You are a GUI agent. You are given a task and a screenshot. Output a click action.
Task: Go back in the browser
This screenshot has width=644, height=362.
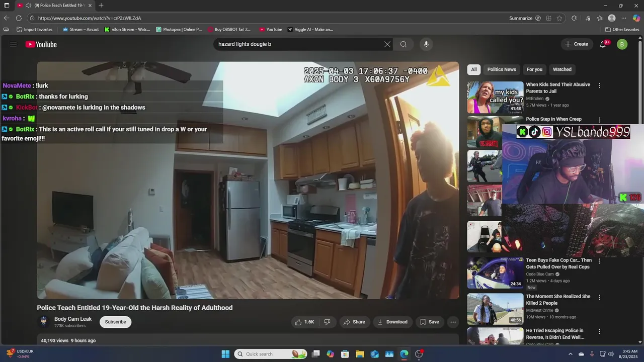coord(7,18)
